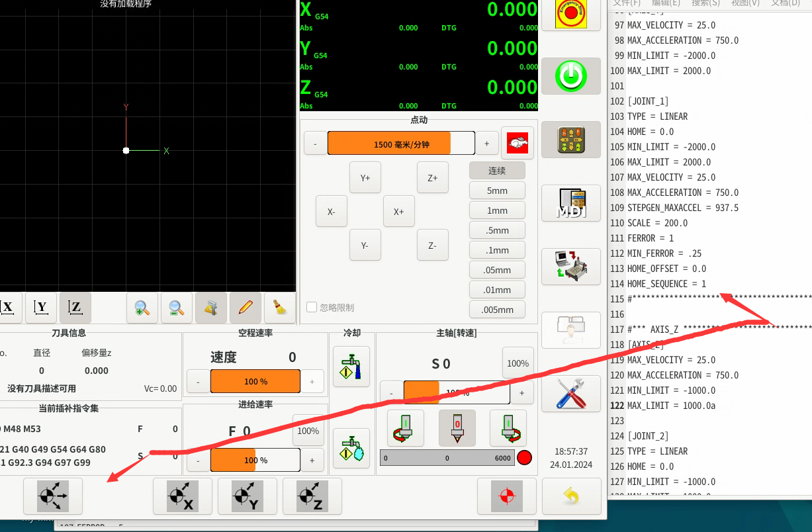Enable the 忽略限制 checkbox
Image resolution: width=812 pixels, height=532 pixels.
(312, 307)
